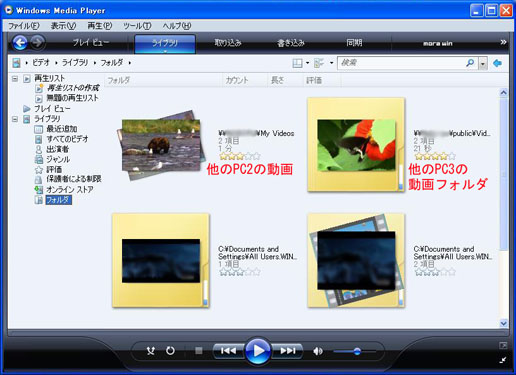Sort by the 長さ column header
This screenshot has height=375, width=516.
point(285,80)
